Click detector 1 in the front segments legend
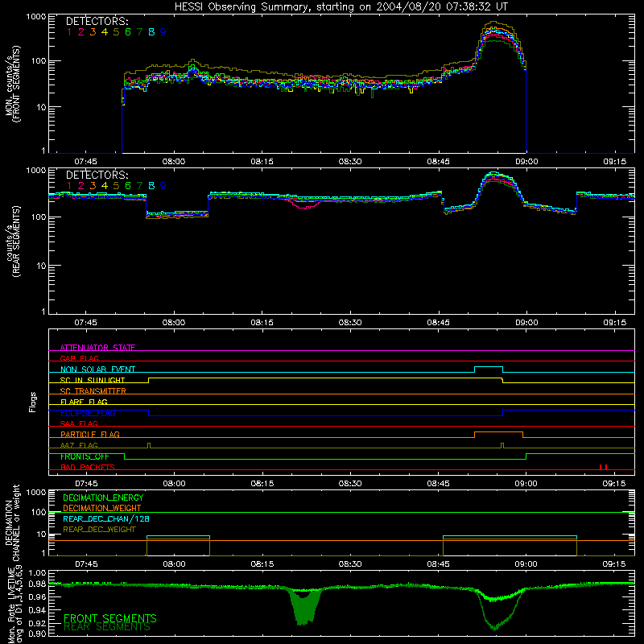The height and width of the screenshot is (644, 644). [69, 32]
